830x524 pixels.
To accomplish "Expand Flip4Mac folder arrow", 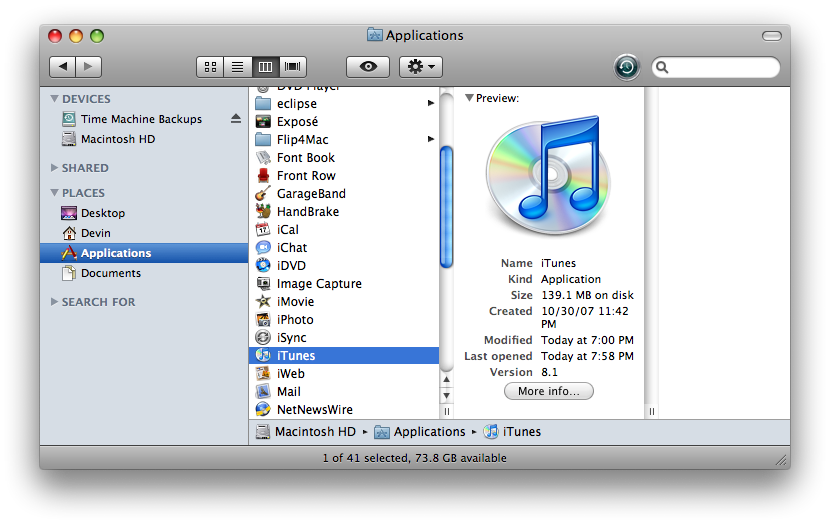I will [431, 139].
